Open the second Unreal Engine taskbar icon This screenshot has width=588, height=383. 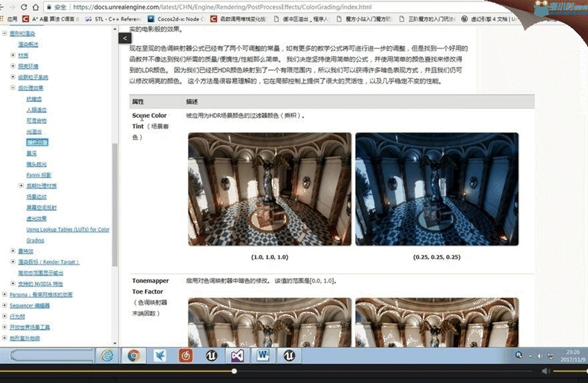288,355
